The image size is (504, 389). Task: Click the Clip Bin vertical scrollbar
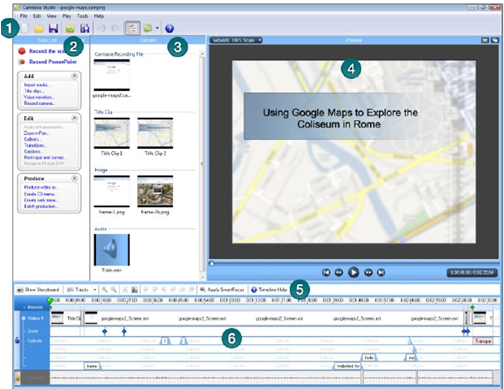coord(202,165)
